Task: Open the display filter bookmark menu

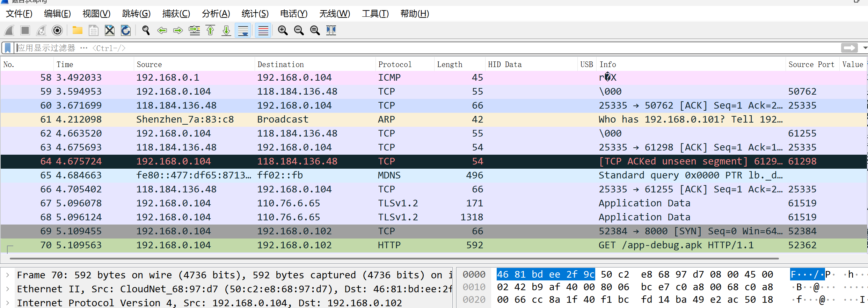Action: click(x=8, y=48)
